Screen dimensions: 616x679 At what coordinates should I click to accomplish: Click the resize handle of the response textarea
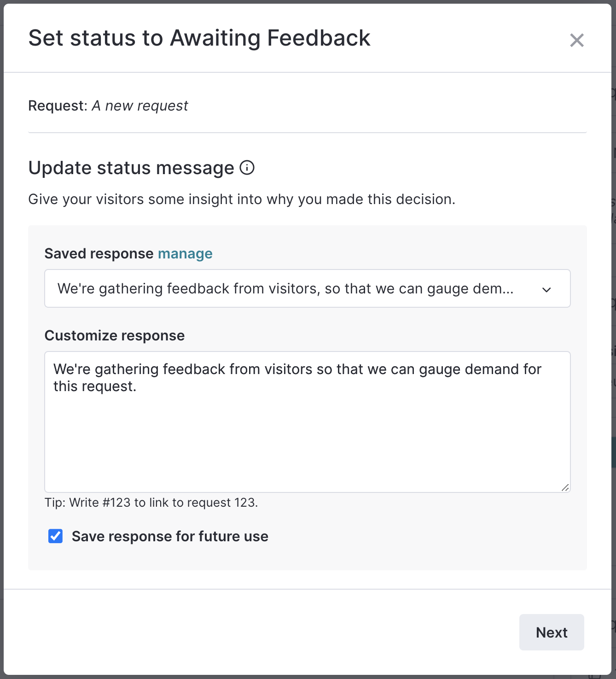pyautogui.click(x=565, y=487)
